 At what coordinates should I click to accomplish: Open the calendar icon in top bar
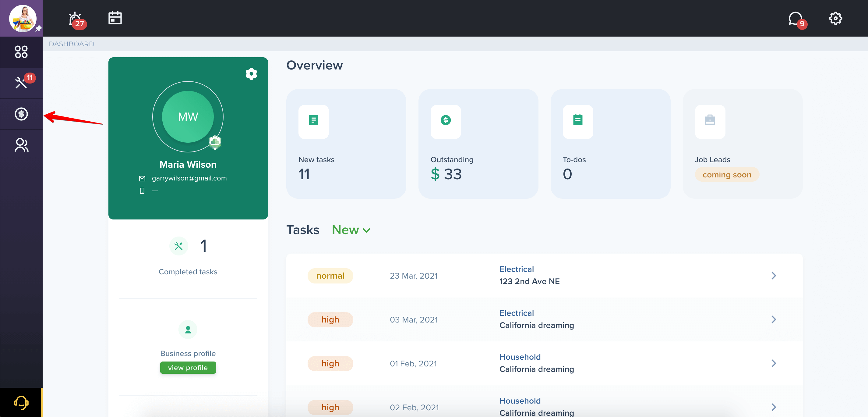[115, 18]
